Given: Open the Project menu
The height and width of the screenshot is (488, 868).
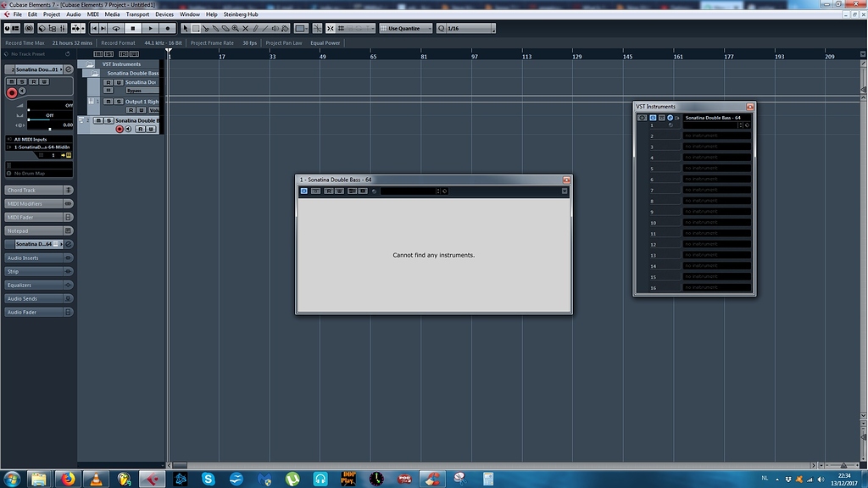Looking at the screenshot, I should click(x=52, y=14).
